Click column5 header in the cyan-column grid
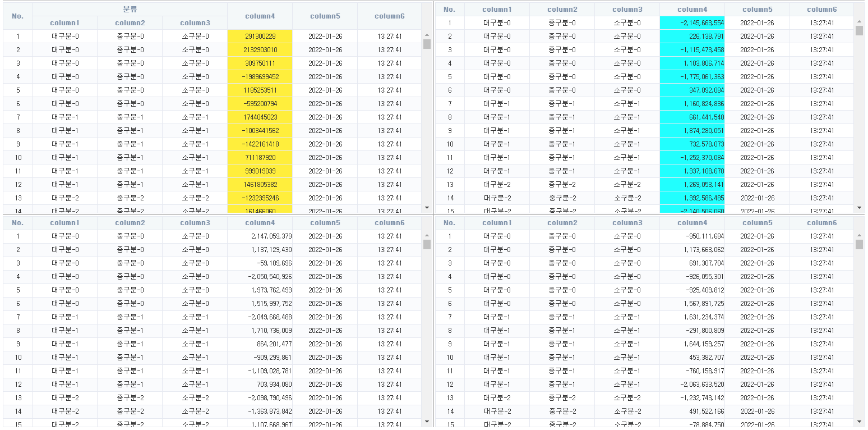The height and width of the screenshot is (430, 868). point(758,10)
